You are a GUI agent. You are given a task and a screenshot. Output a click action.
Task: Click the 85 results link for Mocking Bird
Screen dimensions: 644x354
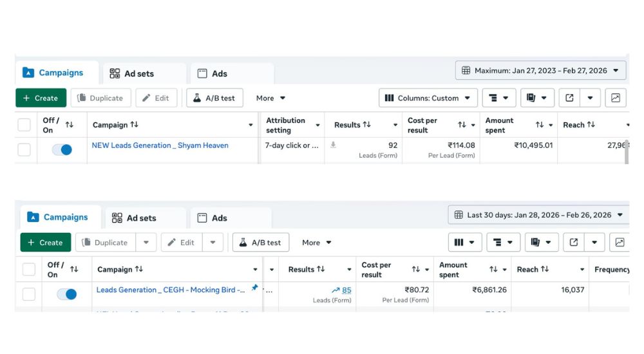[346, 290]
